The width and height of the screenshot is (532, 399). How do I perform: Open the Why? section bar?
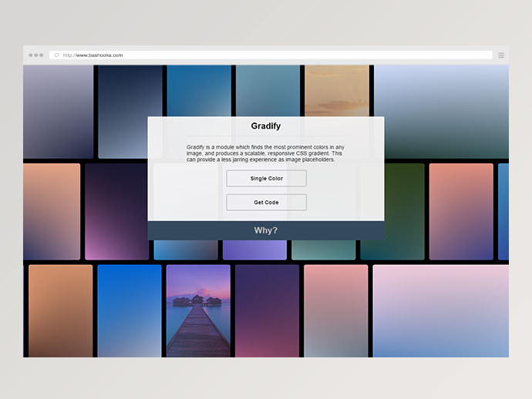[266, 230]
